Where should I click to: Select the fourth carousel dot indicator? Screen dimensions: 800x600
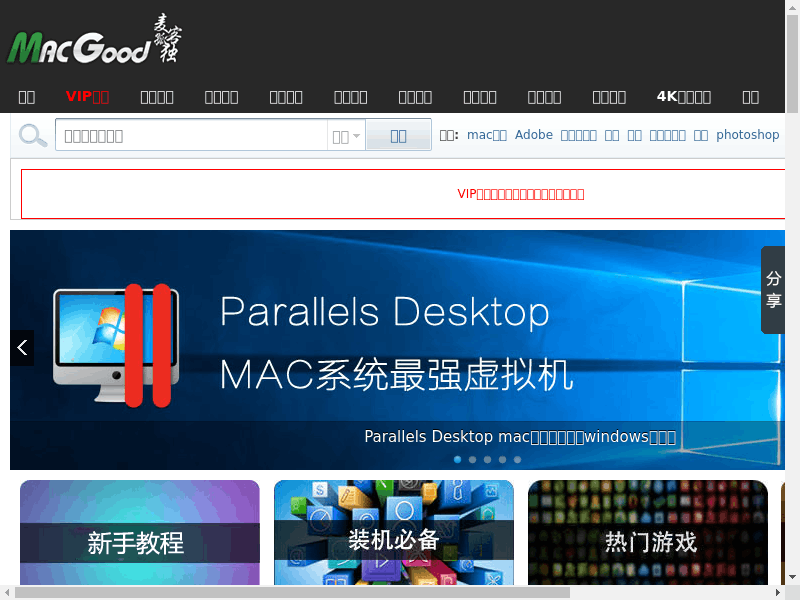click(503, 460)
